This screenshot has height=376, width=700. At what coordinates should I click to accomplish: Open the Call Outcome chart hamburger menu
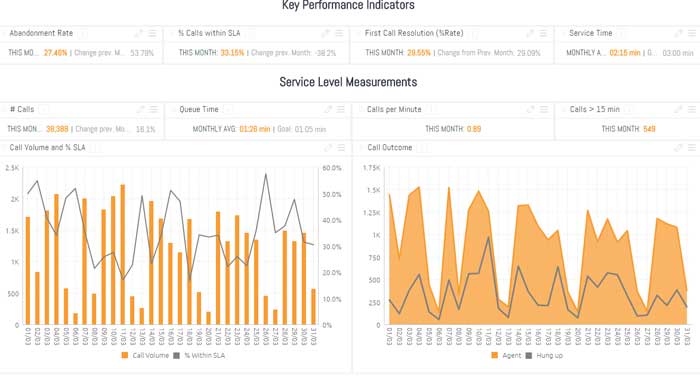click(x=692, y=147)
